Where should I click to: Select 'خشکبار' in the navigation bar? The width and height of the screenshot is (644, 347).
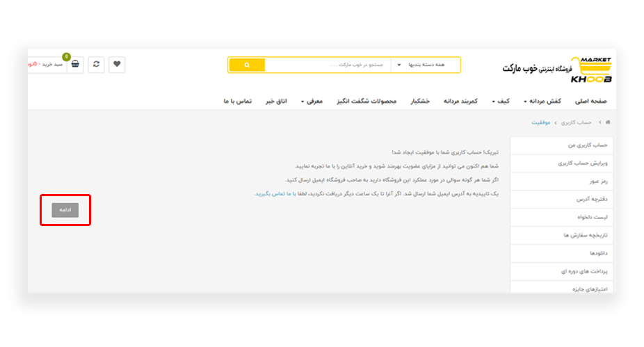(x=419, y=102)
